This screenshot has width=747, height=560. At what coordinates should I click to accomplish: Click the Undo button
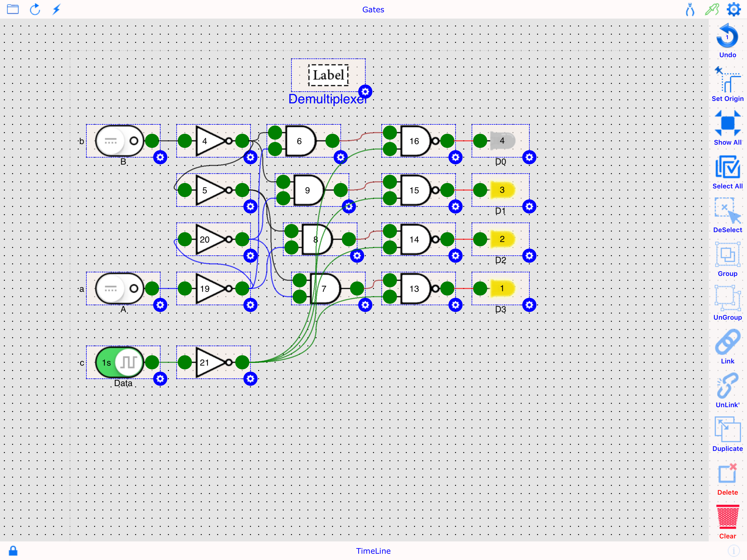click(727, 40)
